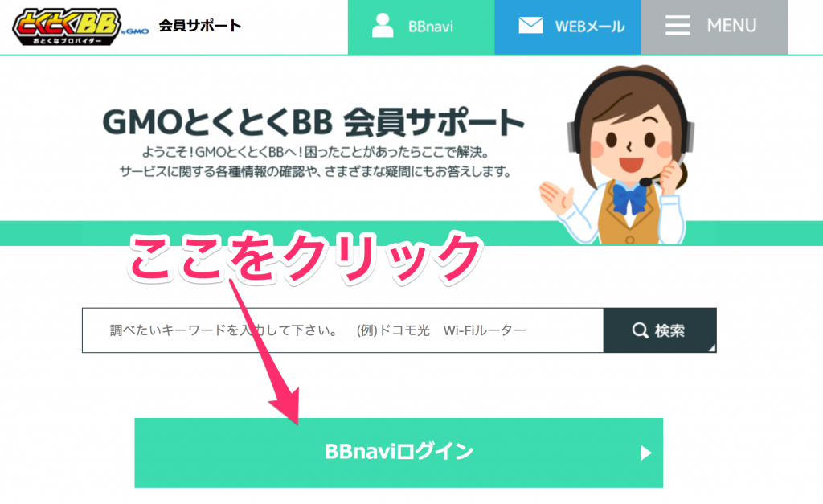
Task: Click the arrow on BBnaviログイン button
Action: pos(645,453)
